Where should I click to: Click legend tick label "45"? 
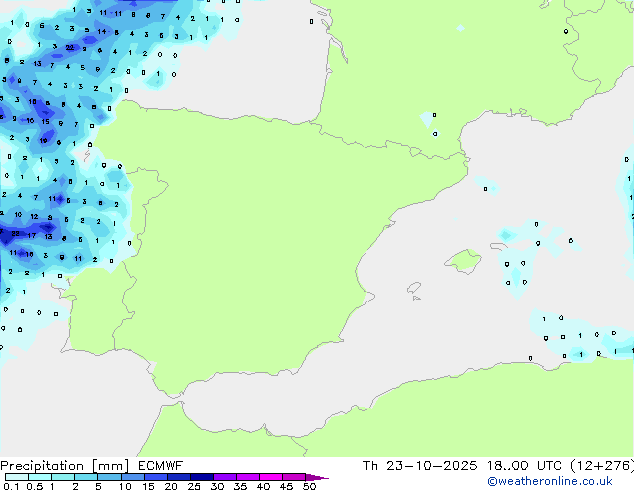286,486
